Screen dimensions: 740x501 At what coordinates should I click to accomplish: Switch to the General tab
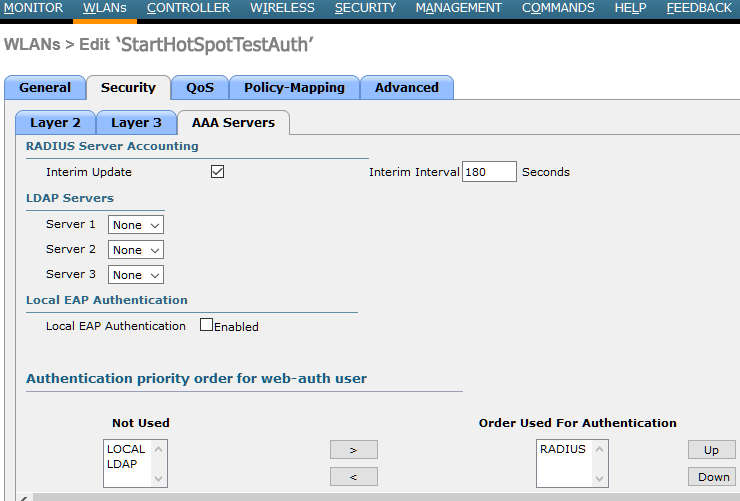click(45, 88)
